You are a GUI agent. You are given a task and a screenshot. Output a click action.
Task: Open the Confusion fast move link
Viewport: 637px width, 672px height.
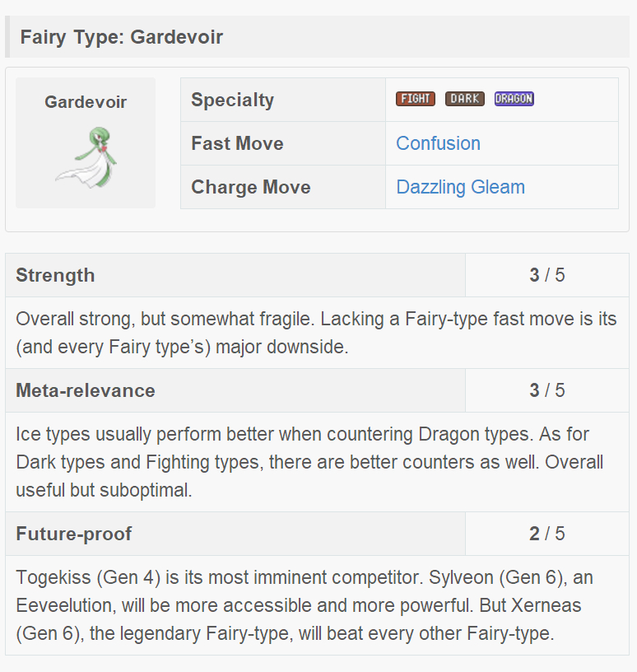pos(438,143)
